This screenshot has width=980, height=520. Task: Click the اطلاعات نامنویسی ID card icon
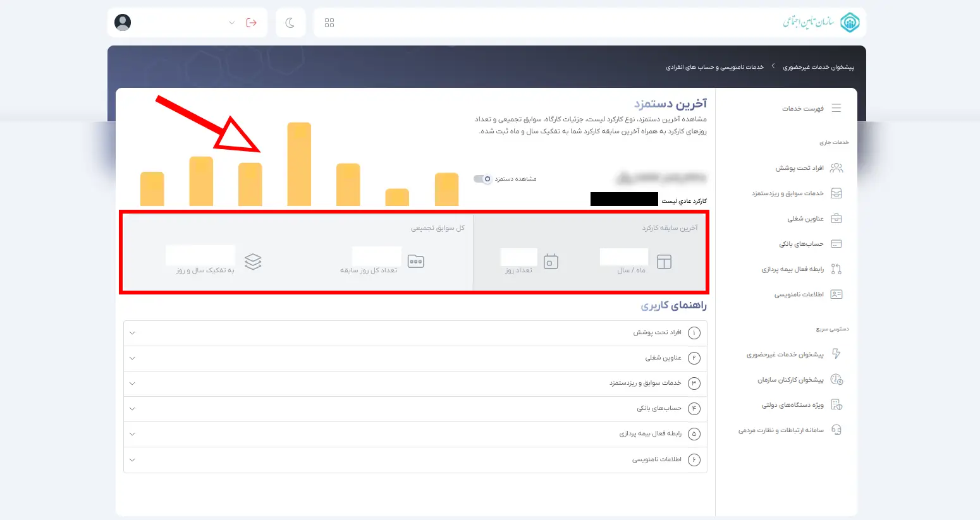[x=836, y=294]
